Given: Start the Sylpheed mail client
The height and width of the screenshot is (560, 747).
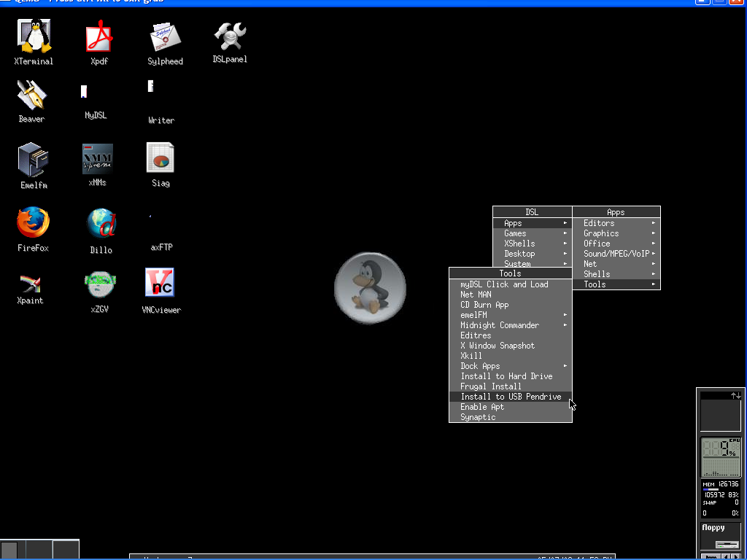Looking at the screenshot, I should point(164,36).
